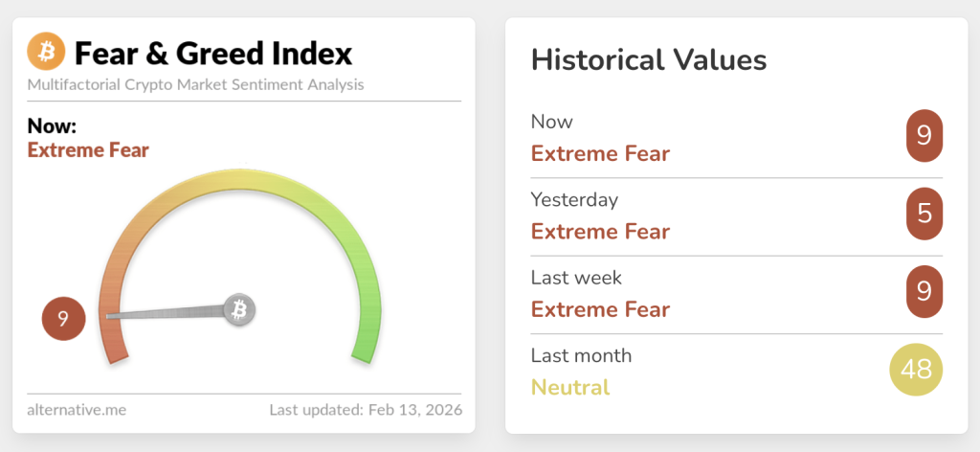
Task: Click the Neutral sentiment label
Action: tap(569, 387)
